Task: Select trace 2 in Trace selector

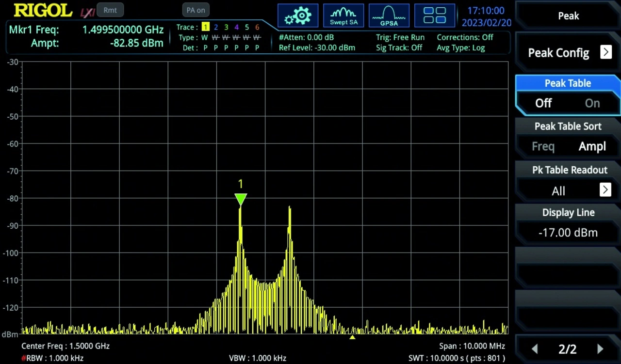Action: [216, 27]
